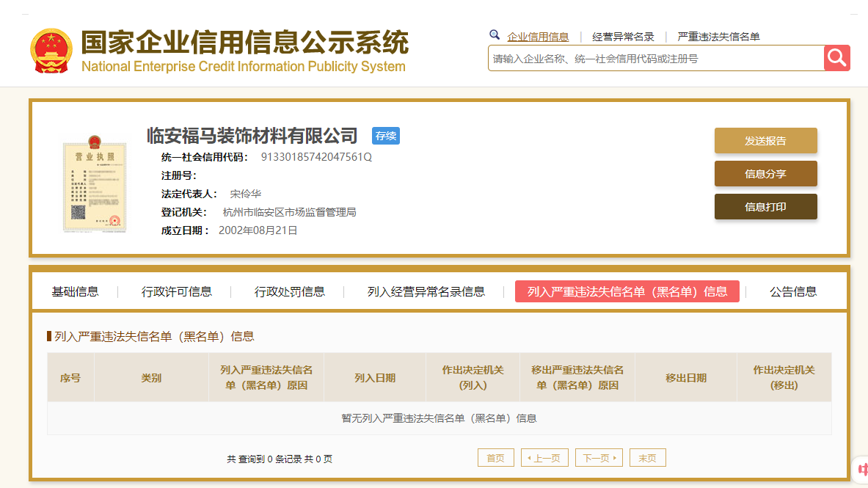Viewport: 868px width, 488px height.
Task: Focus the enterprise name search field
Action: 656,58
